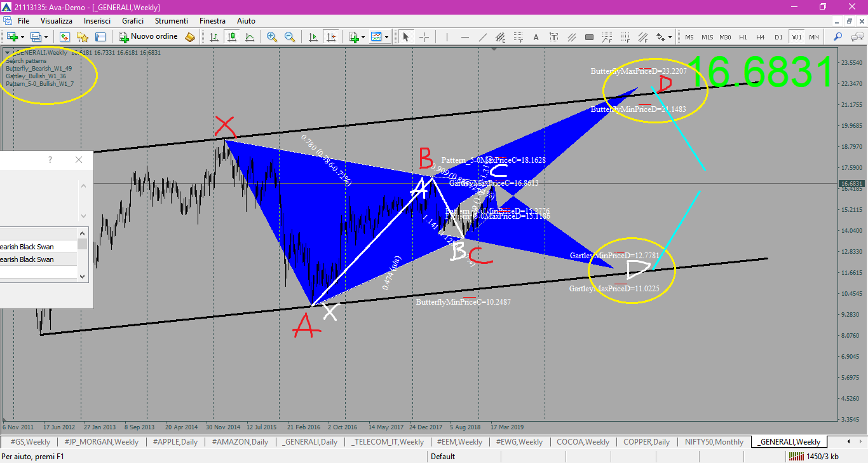Select the text A tool
The image size is (868, 463).
(536, 37)
